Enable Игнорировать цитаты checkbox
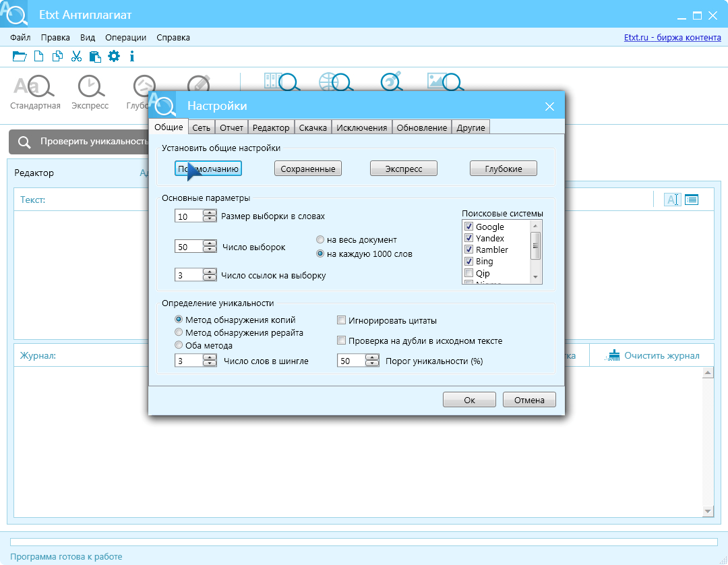The width and height of the screenshot is (728, 565). (x=341, y=320)
